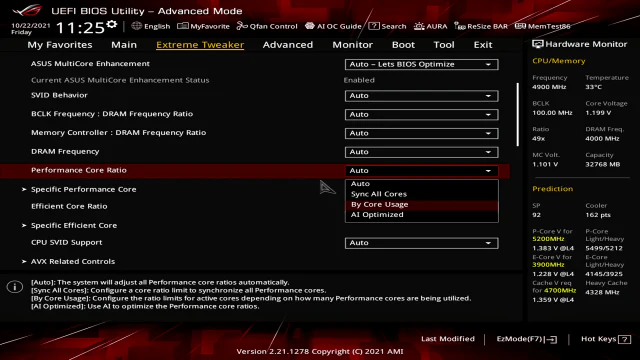Open BCLK Frequency DRAM Ratio dropdown
Image resolution: width=640 pixels, height=360 pixels.
(421, 115)
